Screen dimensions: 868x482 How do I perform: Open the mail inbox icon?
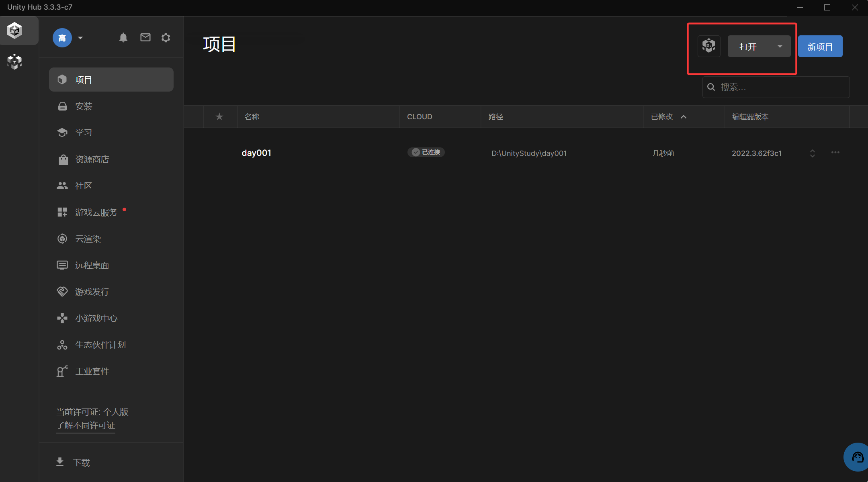point(145,38)
